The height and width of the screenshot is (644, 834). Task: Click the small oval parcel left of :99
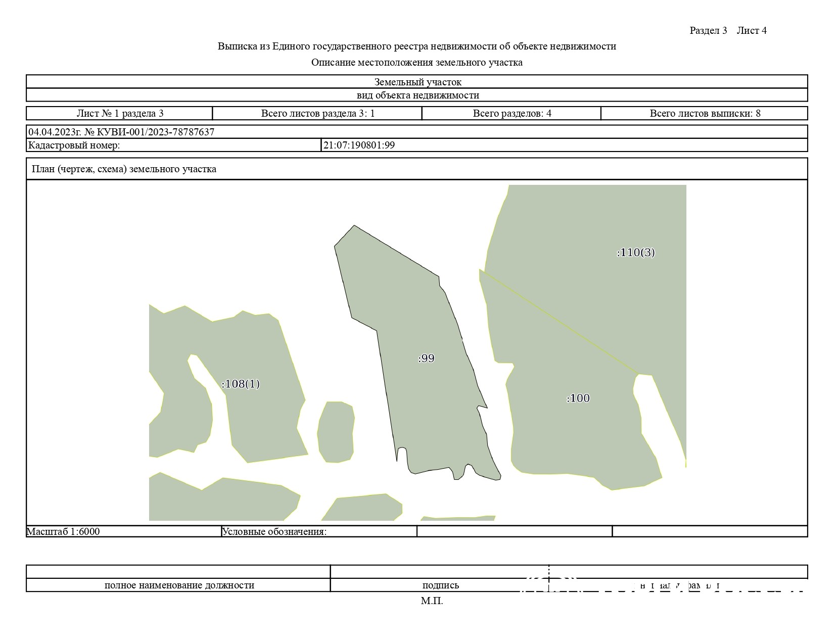click(336, 432)
